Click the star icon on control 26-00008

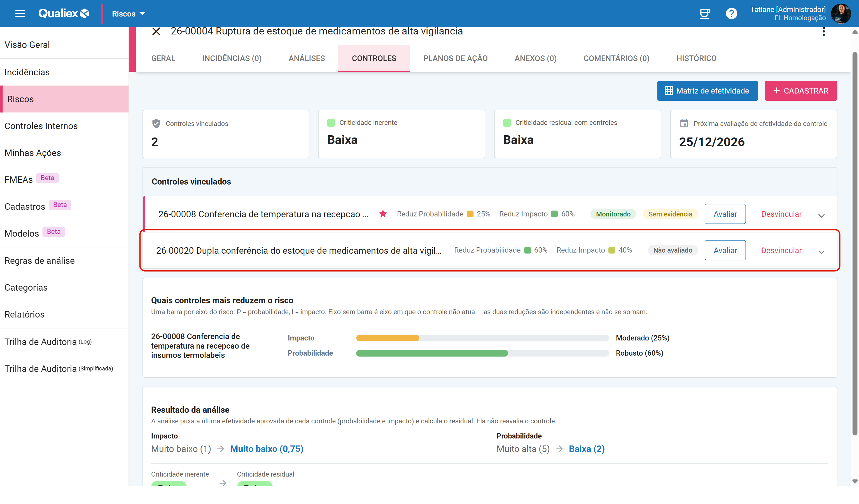383,214
